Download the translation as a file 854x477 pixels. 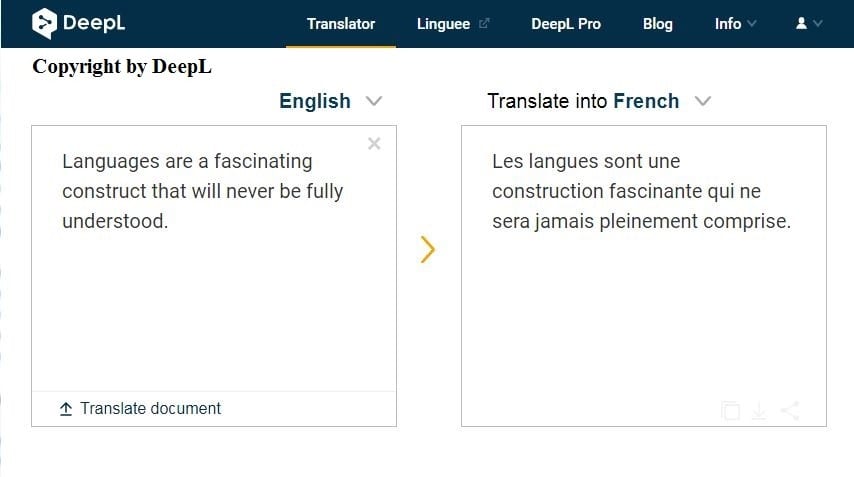760,410
